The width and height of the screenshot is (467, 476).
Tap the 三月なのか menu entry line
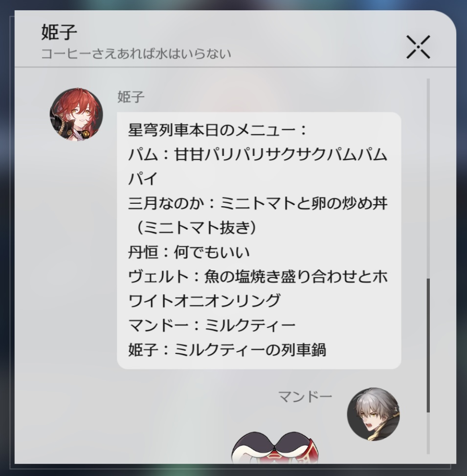tap(258, 203)
